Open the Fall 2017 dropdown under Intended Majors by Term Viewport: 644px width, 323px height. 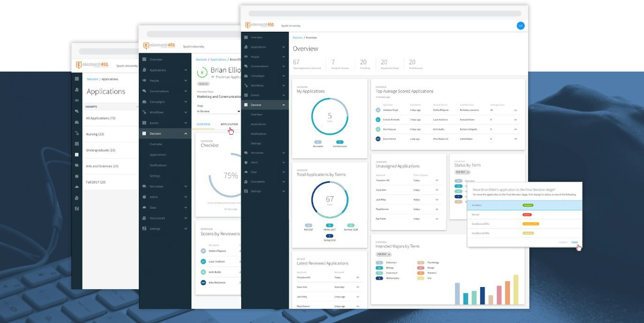384,254
